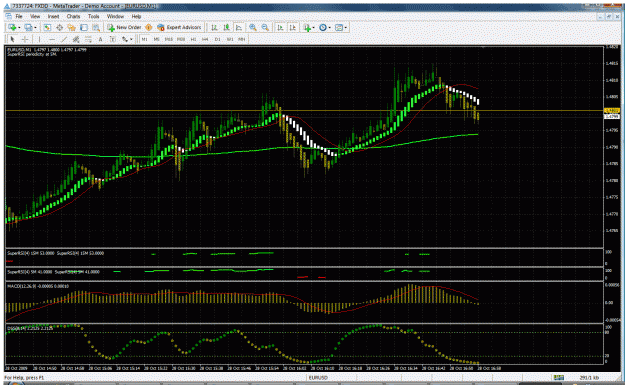Open the Insert menu
Image resolution: width=625 pixels, height=385 pixels.
[53, 16]
